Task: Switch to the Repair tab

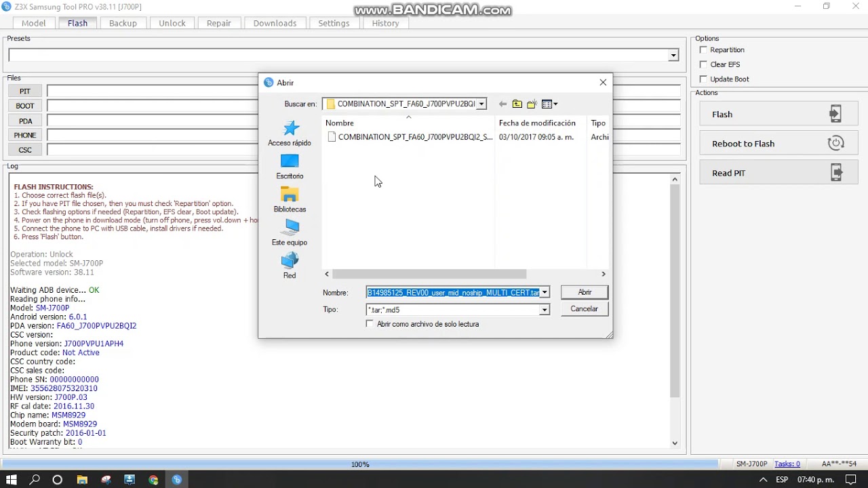Action: pyautogui.click(x=219, y=23)
